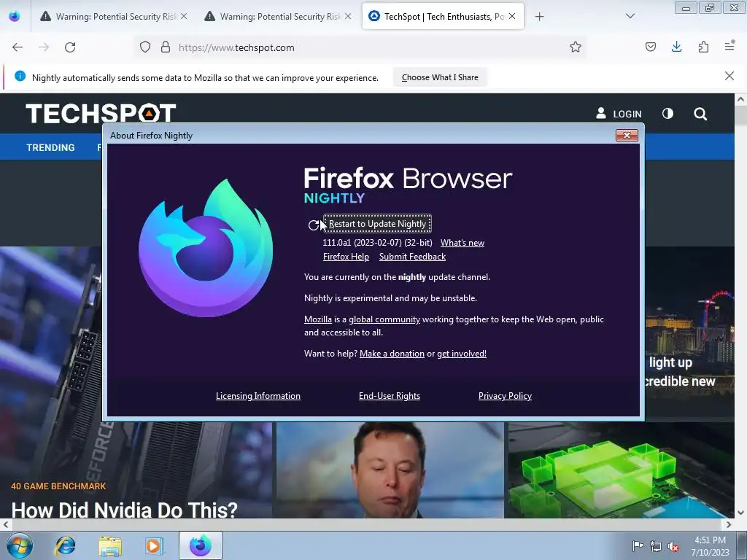747x560 pixels.
Task: Click the forward navigation arrow
Action: 44,47
